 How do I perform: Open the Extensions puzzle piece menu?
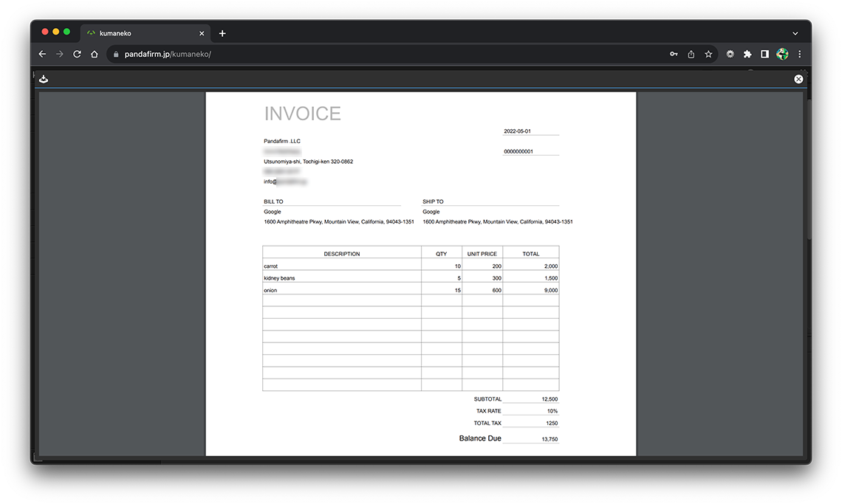[747, 54]
